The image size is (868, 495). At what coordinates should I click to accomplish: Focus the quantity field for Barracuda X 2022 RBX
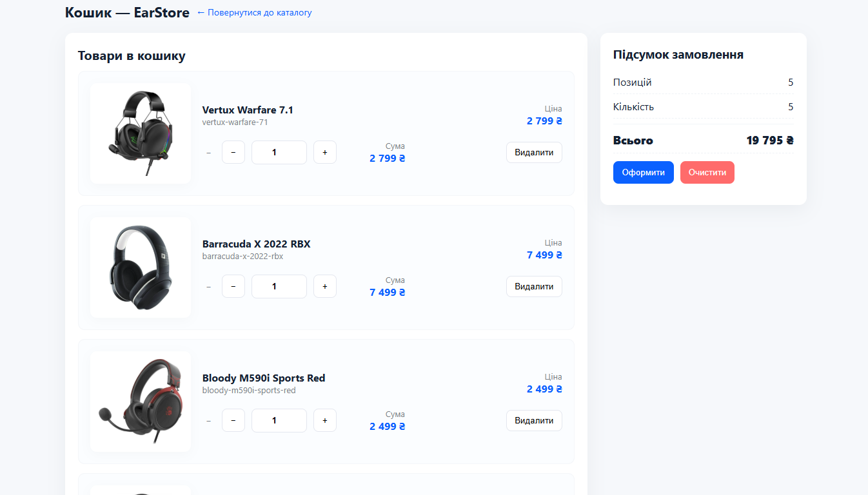click(279, 286)
